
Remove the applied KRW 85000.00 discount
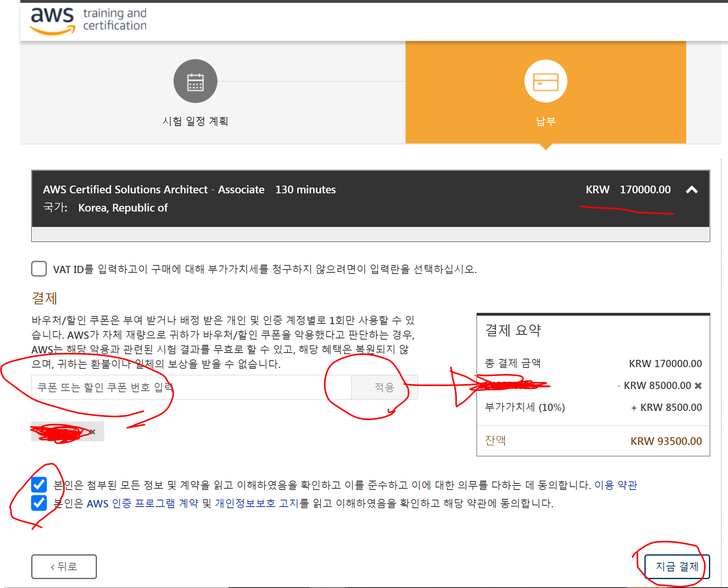click(x=698, y=386)
